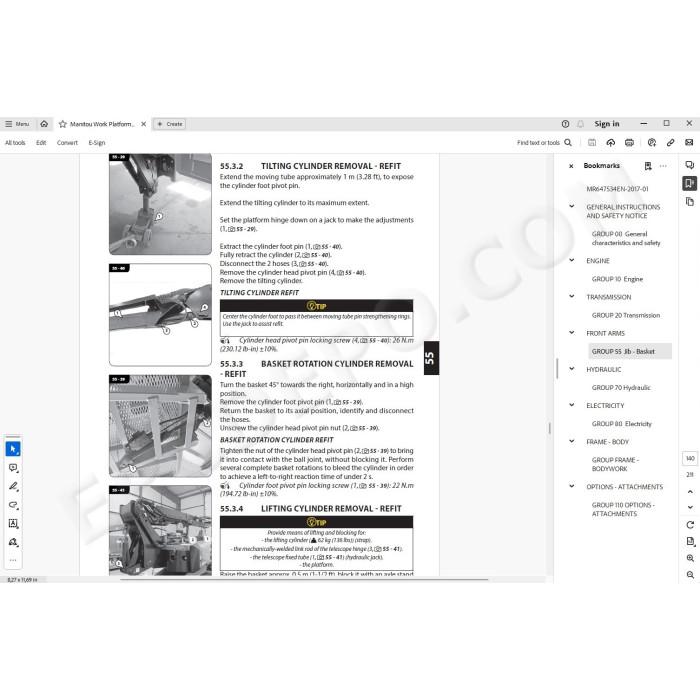Choose the highlighter pen tool
Image resolution: width=700 pixels, height=700 pixels.
pos(13,486)
